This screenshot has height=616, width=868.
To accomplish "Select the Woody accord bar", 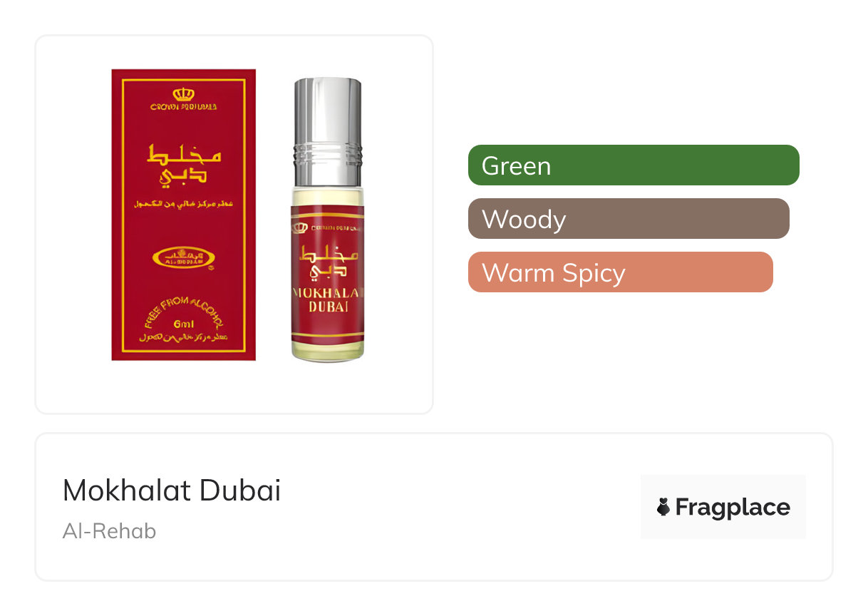I will [629, 219].
